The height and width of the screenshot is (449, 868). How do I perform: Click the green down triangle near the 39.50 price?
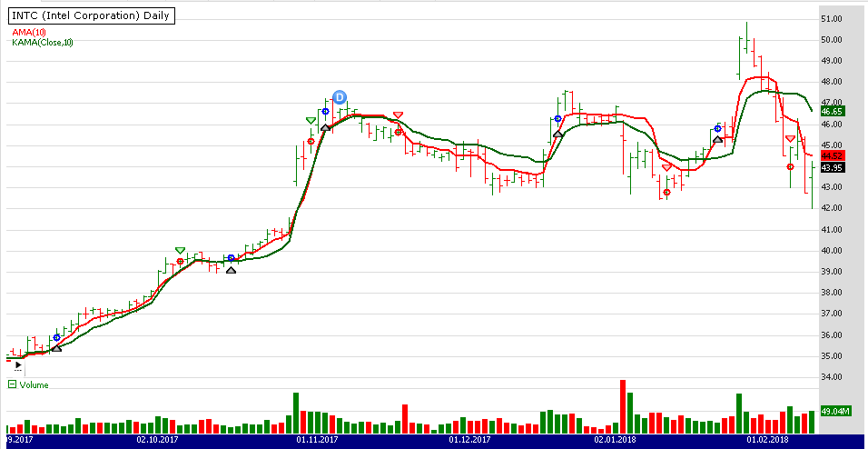point(180,250)
